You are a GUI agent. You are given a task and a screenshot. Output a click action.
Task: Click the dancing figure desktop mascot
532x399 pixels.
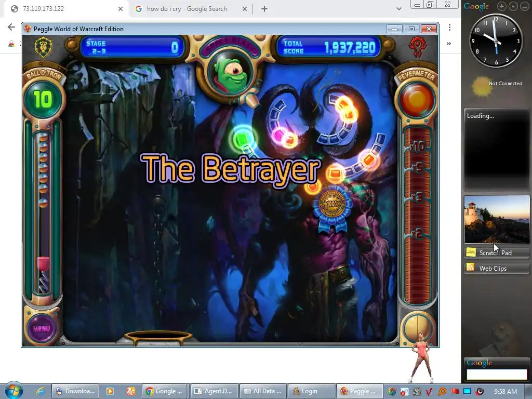[x=421, y=357]
